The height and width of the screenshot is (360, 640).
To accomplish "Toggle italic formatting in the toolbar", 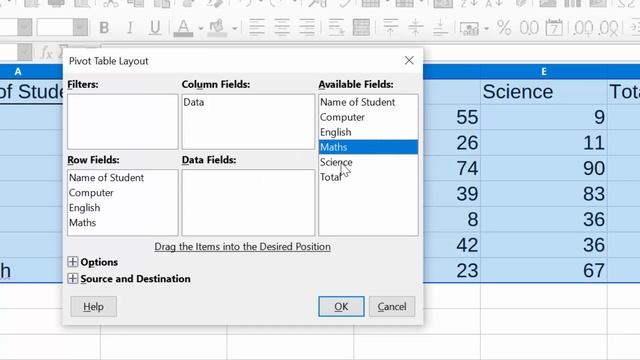I will pyautogui.click(x=130, y=28).
